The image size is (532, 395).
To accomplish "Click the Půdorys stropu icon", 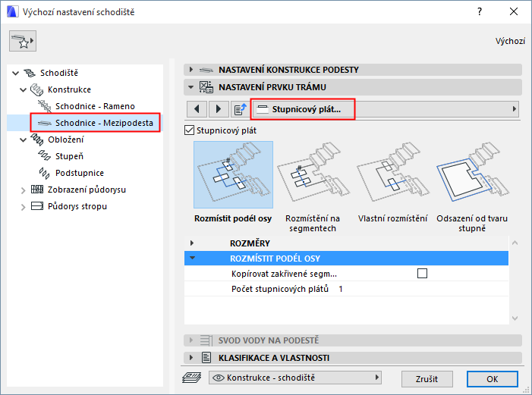I will pos(37,205).
